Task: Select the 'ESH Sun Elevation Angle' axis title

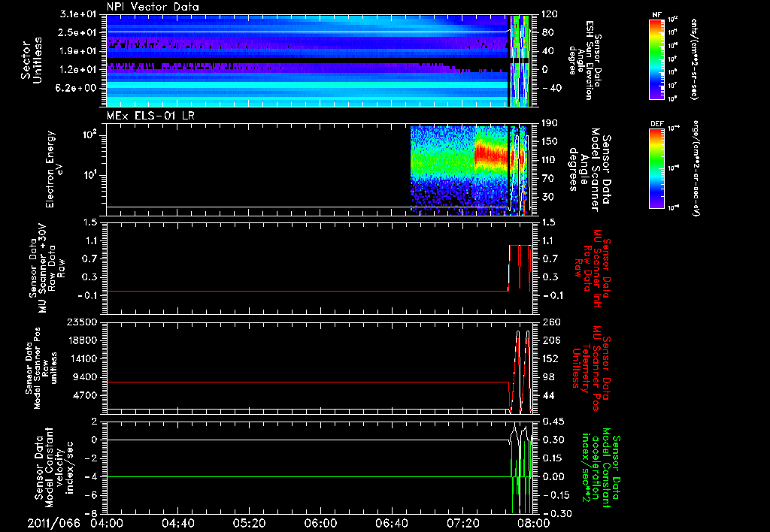Action: 584,60
